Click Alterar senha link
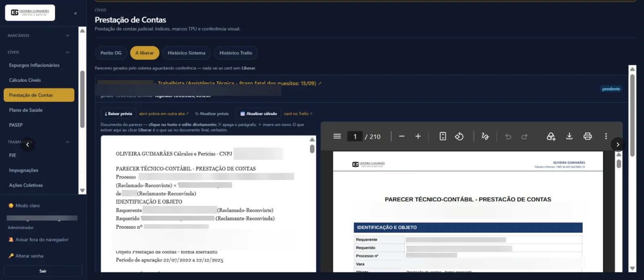Screen dimensions: 644x280 click(x=26, y=256)
